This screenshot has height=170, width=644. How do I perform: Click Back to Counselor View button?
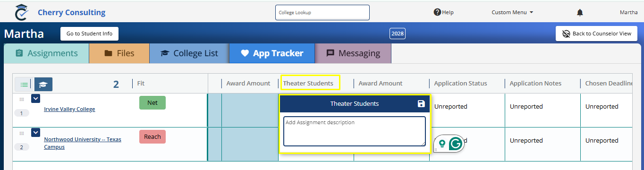tap(597, 34)
